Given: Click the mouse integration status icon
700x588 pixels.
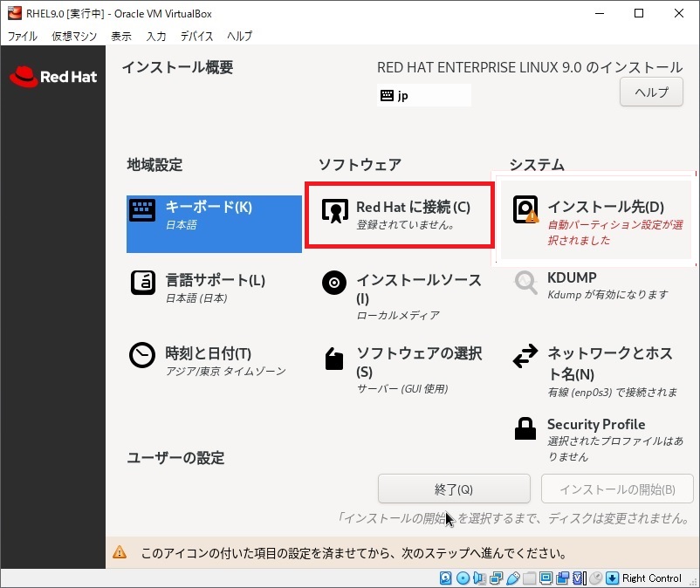Looking at the screenshot, I should click(x=595, y=578).
